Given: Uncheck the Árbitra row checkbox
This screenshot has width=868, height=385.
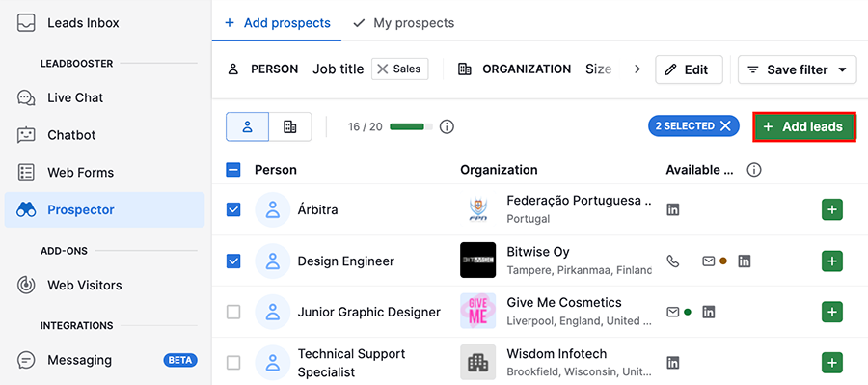Looking at the screenshot, I should (x=233, y=209).
